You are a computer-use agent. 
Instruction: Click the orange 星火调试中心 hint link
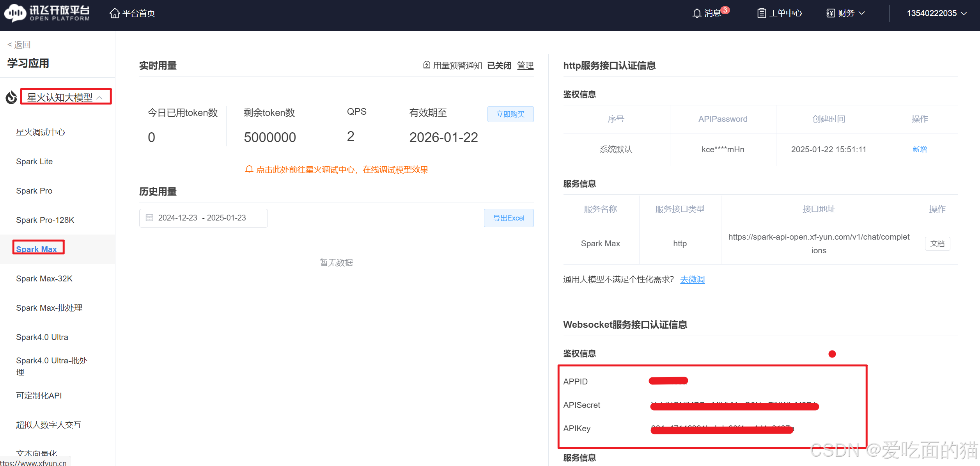(x=342, y=170)
